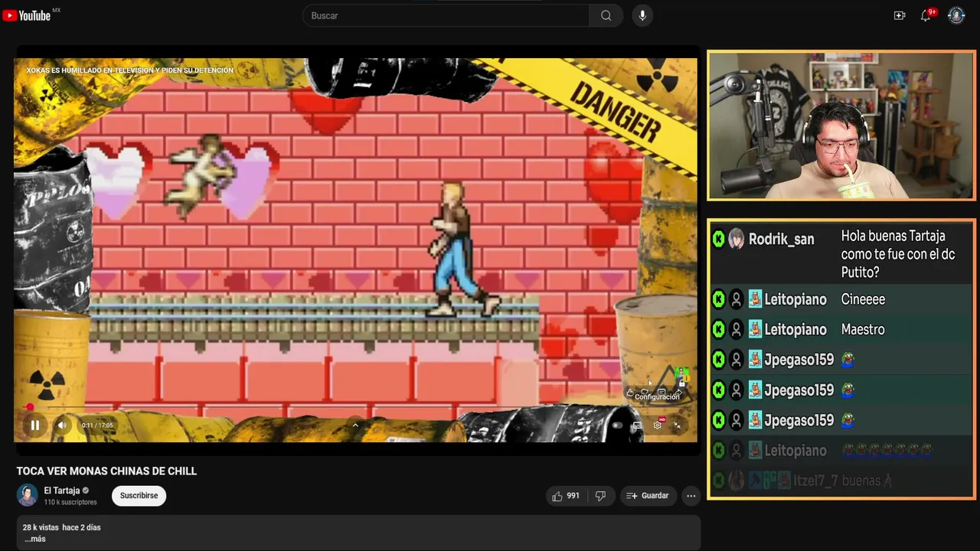Like the video (991)
The height and width of the screenshot is (551, 980).
(x=566, y=496)
